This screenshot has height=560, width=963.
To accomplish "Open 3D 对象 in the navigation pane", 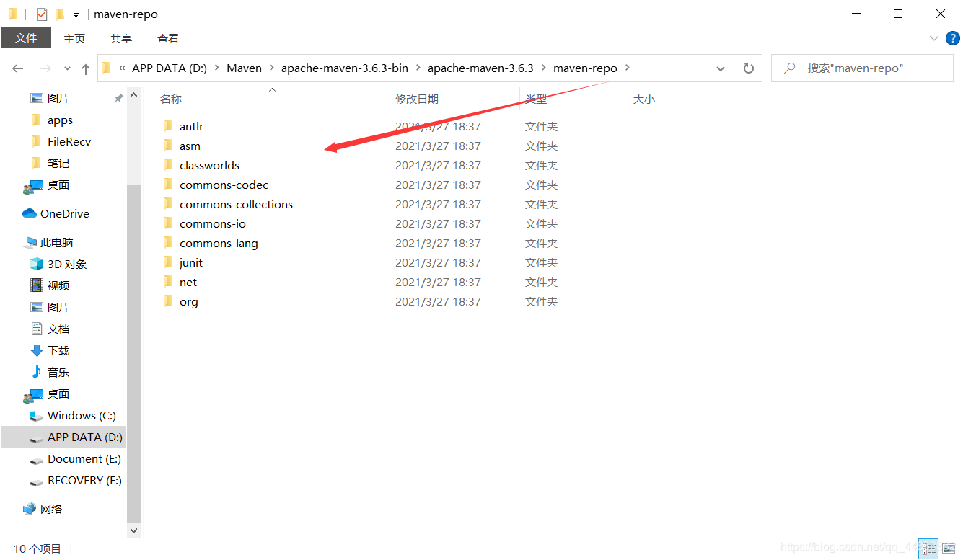I will [67, 264].
